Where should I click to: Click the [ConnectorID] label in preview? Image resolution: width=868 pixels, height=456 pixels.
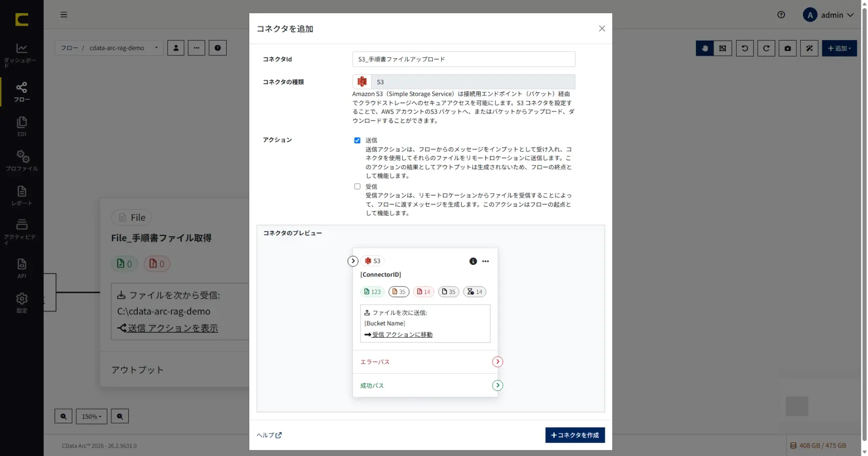(x=381, y=274)
